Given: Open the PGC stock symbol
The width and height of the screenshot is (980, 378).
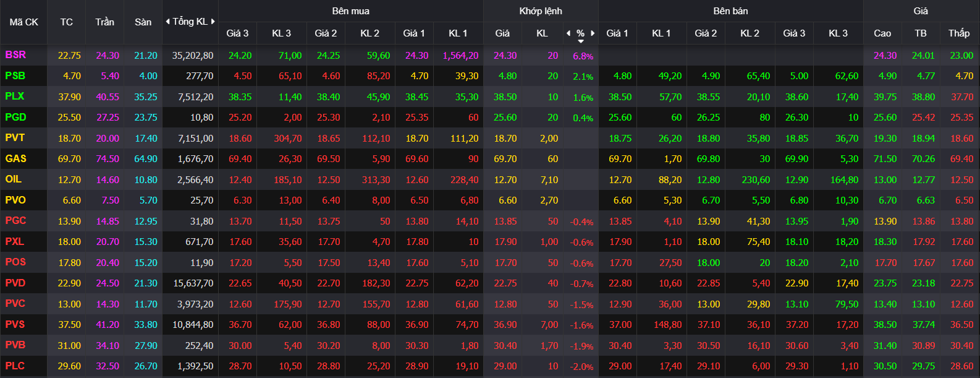Looking at the screenshot, I should (x=15, y=221).
